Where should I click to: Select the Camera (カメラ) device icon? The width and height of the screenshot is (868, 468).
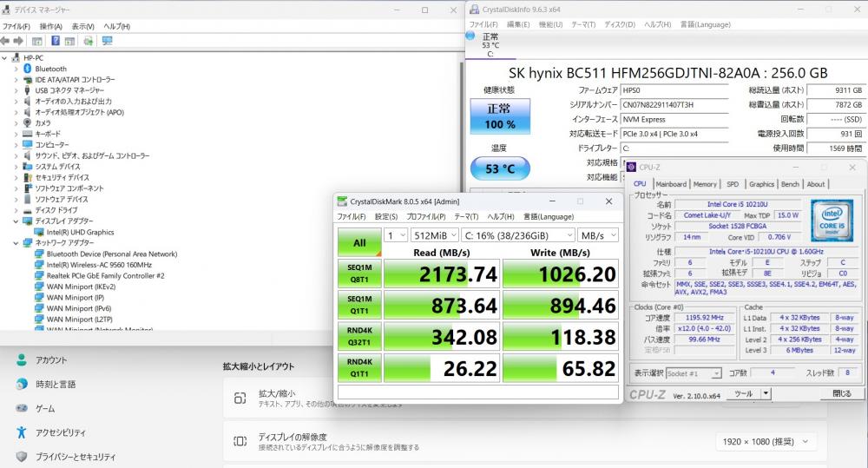point(28,123)
